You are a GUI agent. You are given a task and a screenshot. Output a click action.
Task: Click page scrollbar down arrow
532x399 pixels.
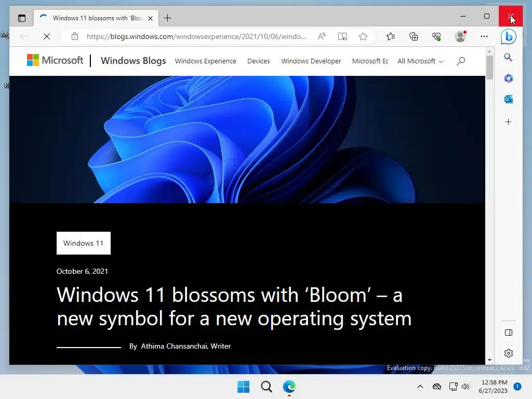coord(489,360)
